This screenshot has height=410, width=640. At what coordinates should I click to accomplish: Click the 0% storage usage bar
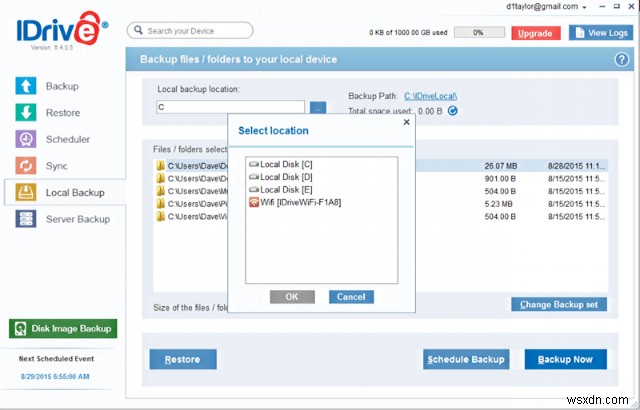(479, 32)
